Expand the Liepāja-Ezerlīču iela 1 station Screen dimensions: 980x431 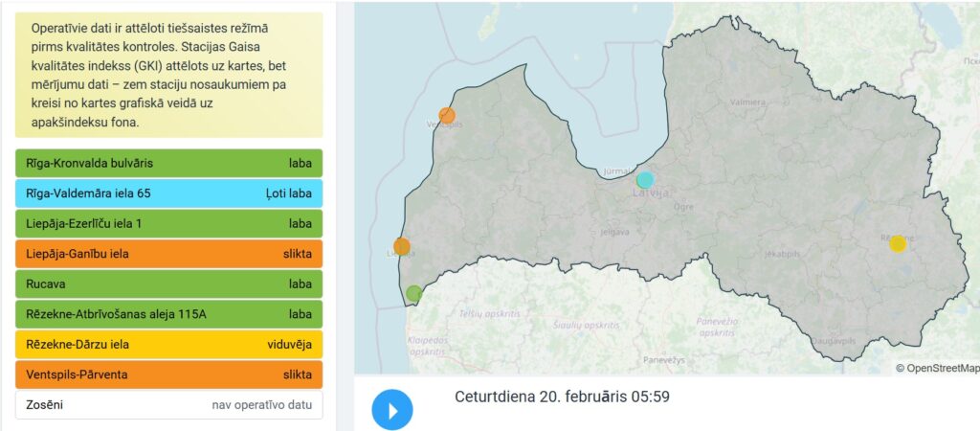point(169,224)
